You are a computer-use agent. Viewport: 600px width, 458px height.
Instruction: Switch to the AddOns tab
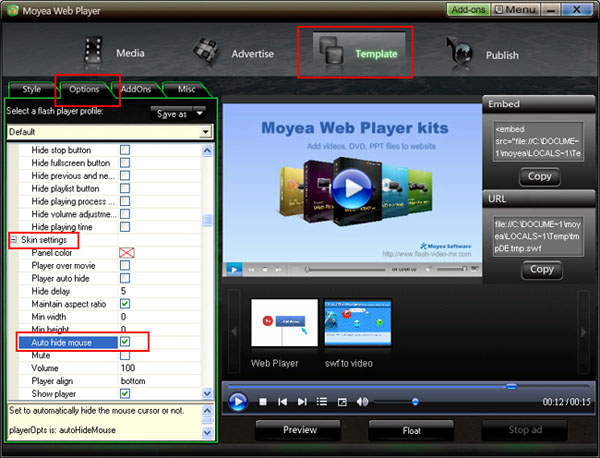pos(136,89)
